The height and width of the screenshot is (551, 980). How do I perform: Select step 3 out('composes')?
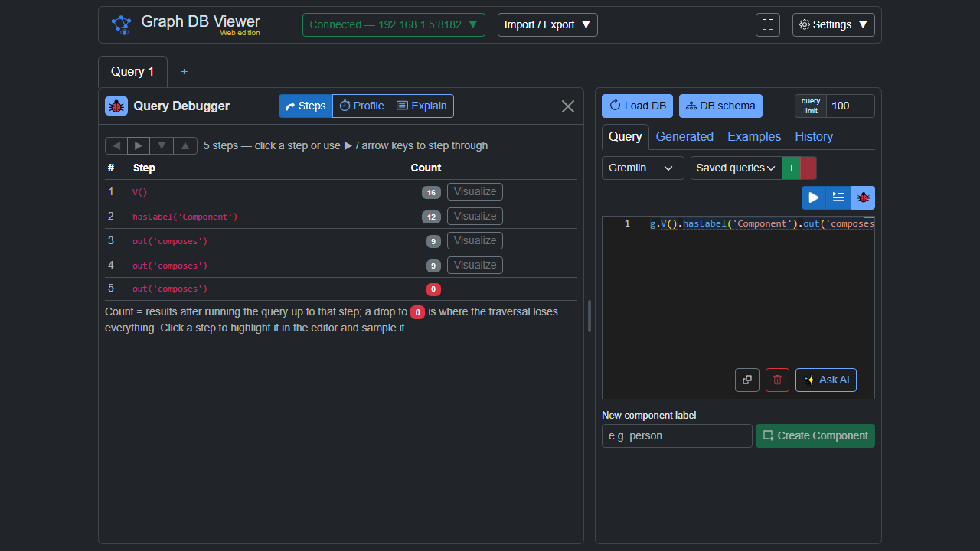tap(341, 241)
